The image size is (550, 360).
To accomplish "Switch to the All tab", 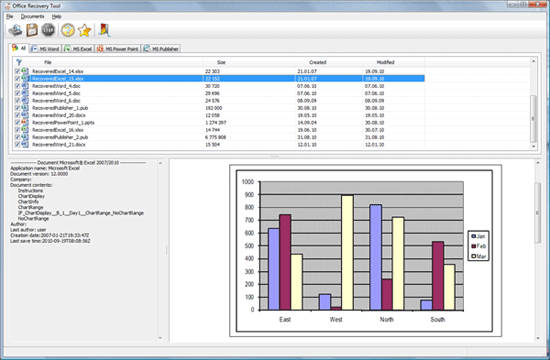I will (19, 48).
